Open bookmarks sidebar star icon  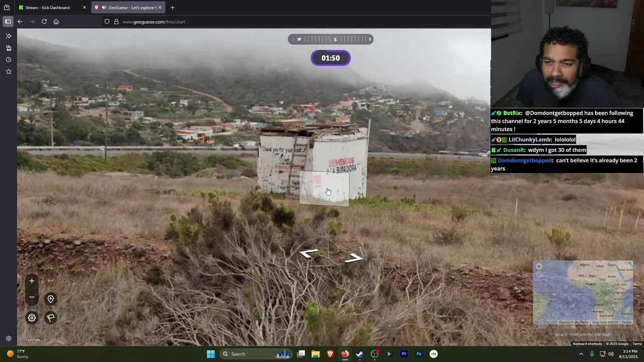click(9, 72)
